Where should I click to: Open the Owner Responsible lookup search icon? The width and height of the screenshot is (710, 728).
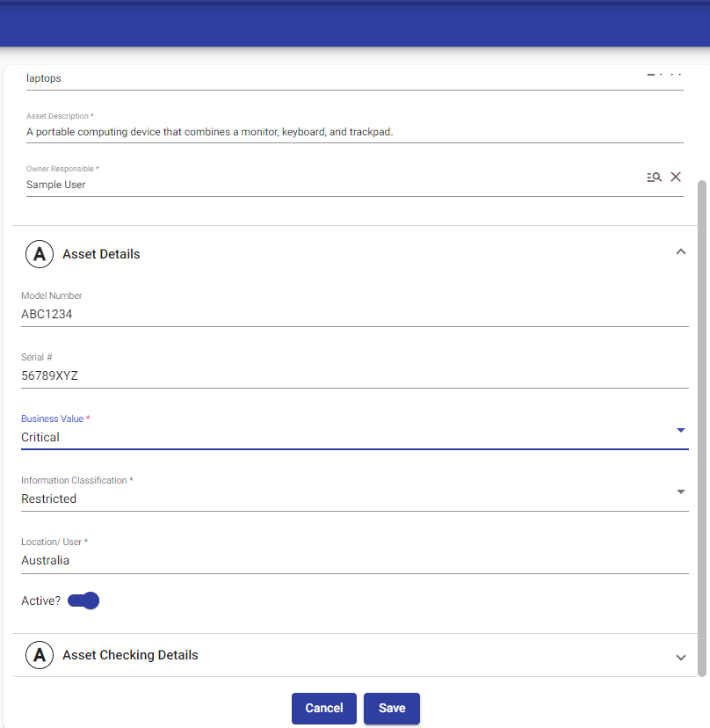(654, 177)
